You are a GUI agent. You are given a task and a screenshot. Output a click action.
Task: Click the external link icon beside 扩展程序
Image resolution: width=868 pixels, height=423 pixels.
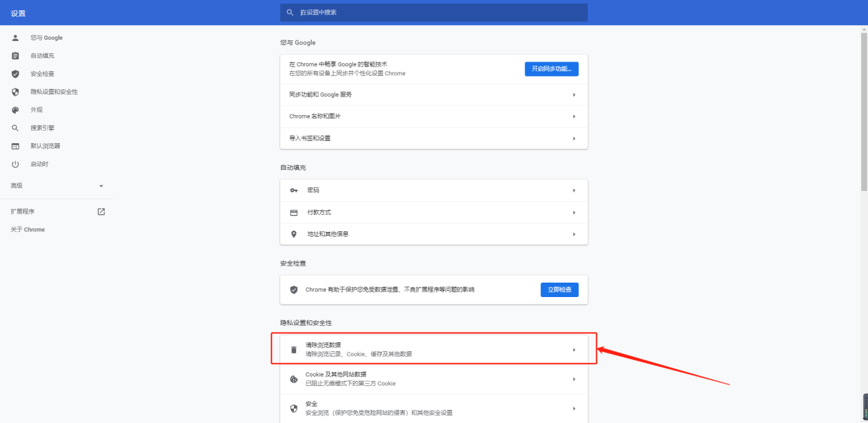tap(101, 211)
